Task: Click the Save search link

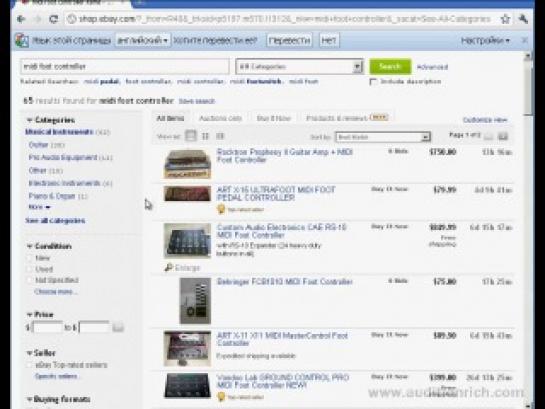Action: click(196, 101)
